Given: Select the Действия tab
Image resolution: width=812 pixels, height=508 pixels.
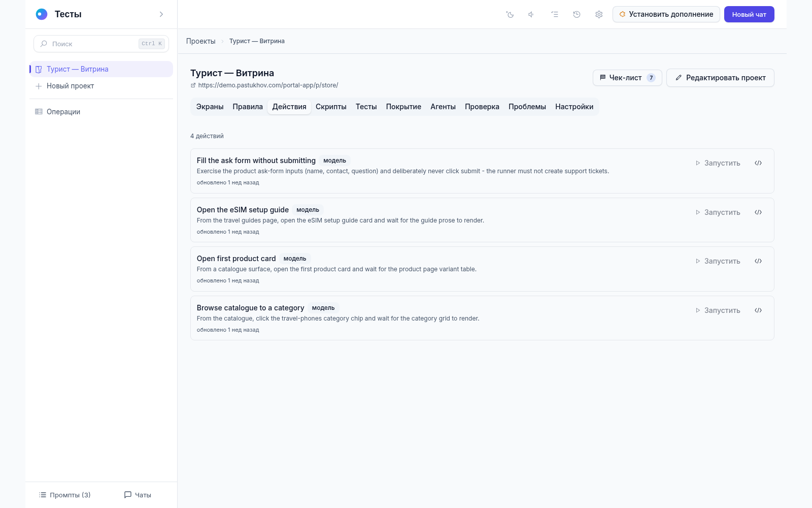Looking at the screenshot, I should pyautogui.click(x=289, y=107).
